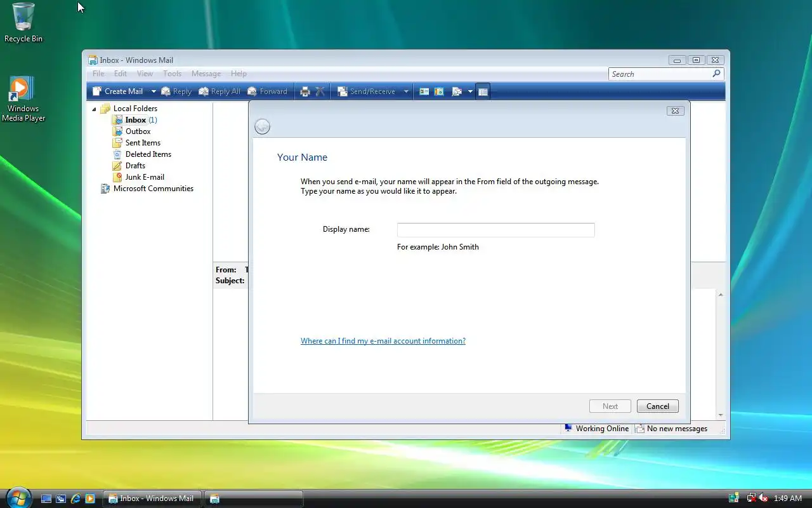This screenshot has height=508, width=812.
Task: Click the Forward toolbar icon
Action: tap(267, 91)
